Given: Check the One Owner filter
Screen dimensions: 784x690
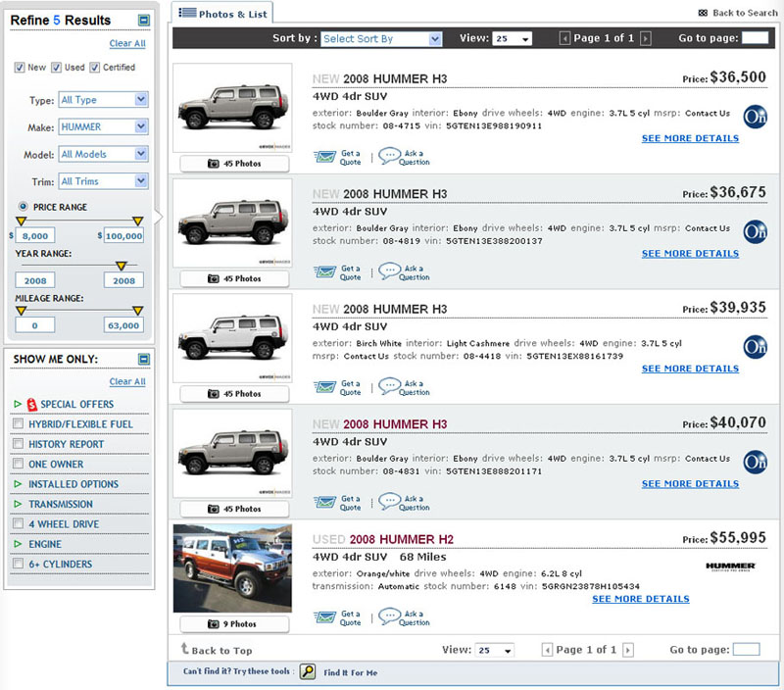Looking at the screenshot, I should pyautogui.click(x=18, y=464).
